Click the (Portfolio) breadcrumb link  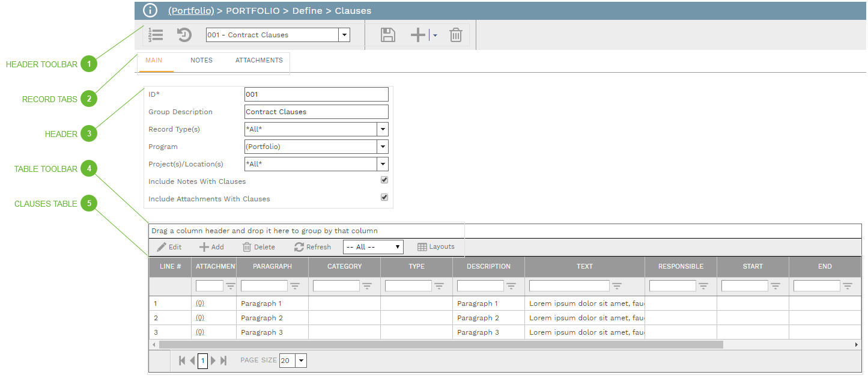coord(191,11)
